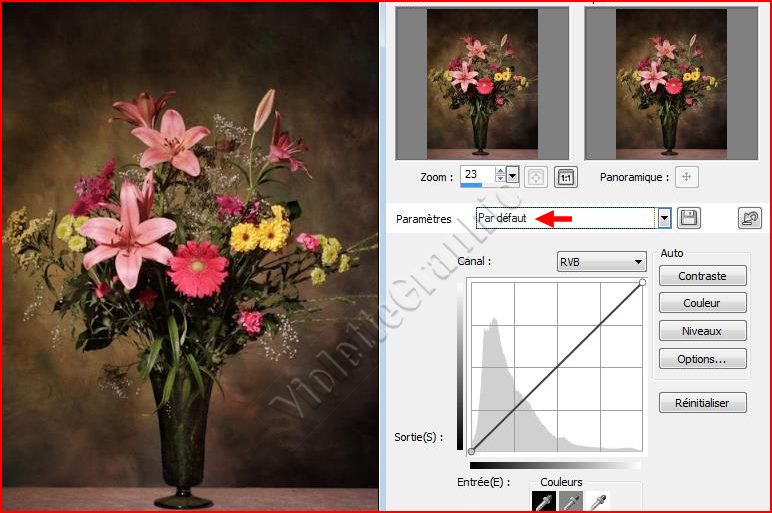Screen dimensions: 772x513
Task: Increase zoom with the up stepper arrow
Action: (500, 172)
